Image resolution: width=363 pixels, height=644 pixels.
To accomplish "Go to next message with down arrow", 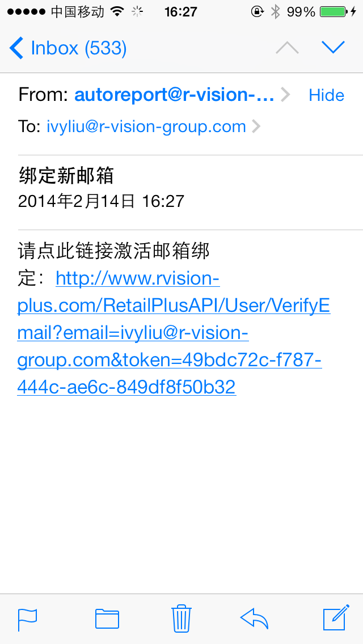I will click(x=333, y=48).
